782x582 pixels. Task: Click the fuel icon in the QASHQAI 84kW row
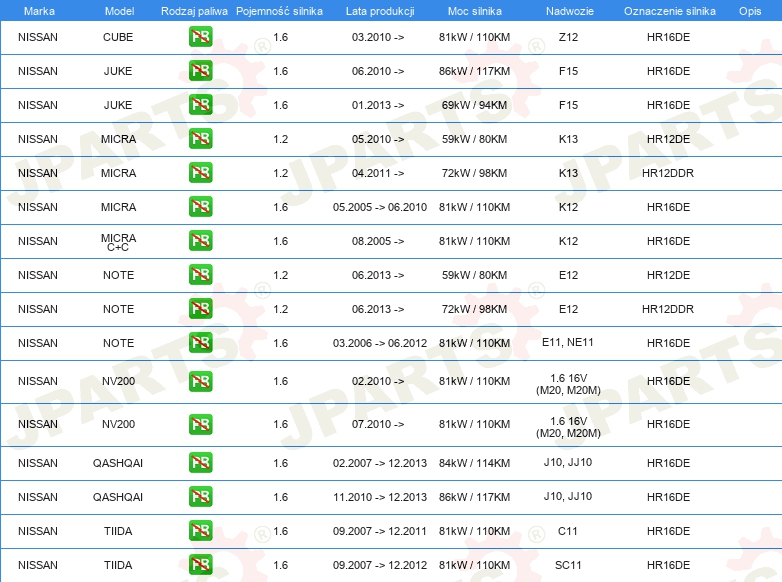coord(200,462)
